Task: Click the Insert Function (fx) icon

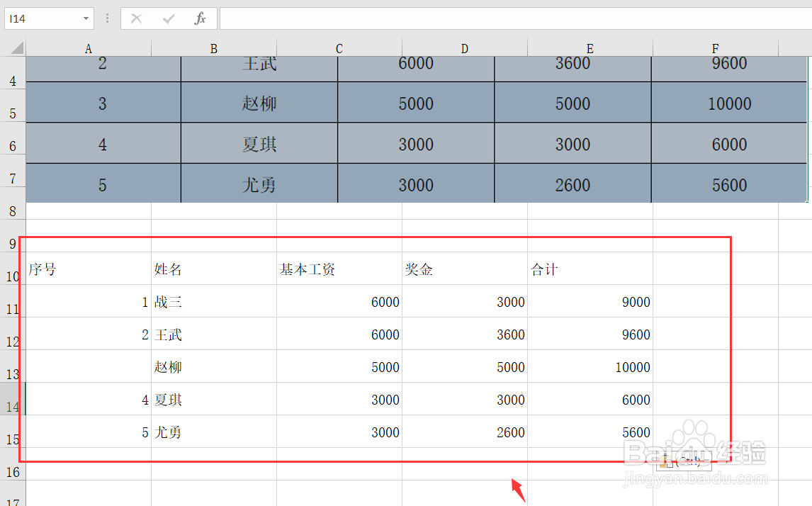Action: pos(201,18)
